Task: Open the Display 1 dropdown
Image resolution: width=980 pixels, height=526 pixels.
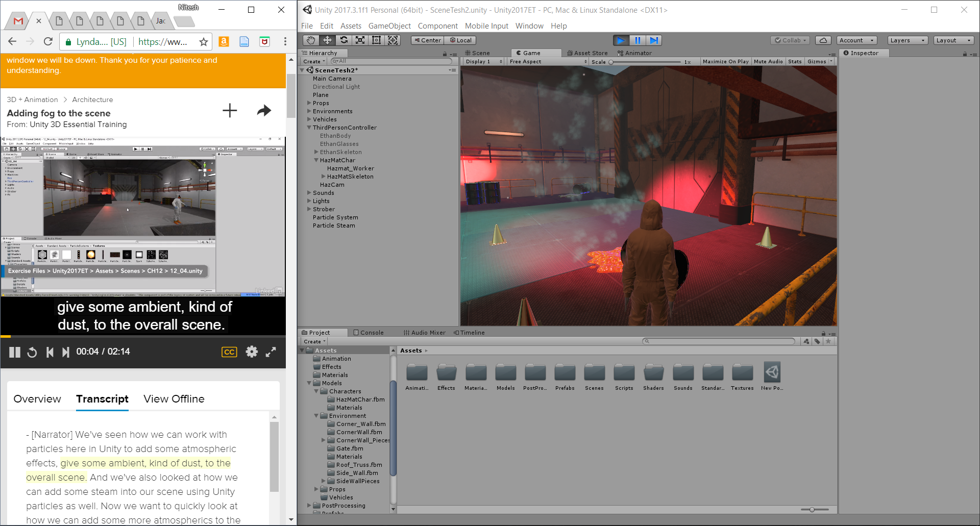Action: 484,61
